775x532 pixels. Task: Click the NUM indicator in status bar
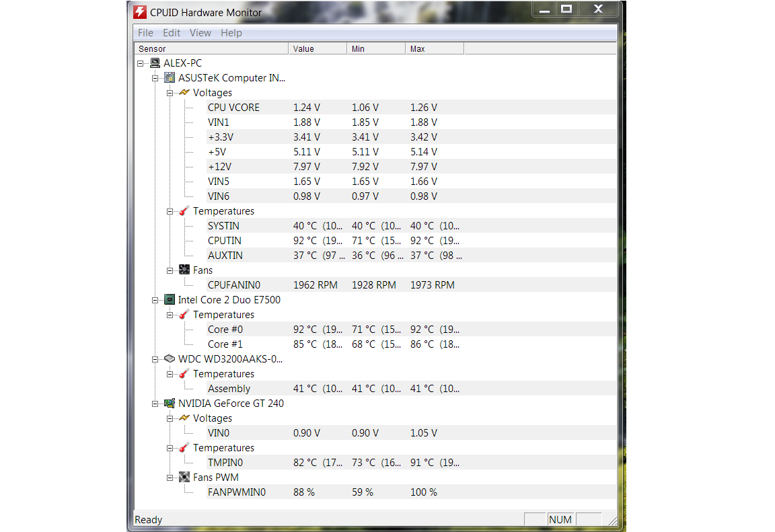click(560, 520)
